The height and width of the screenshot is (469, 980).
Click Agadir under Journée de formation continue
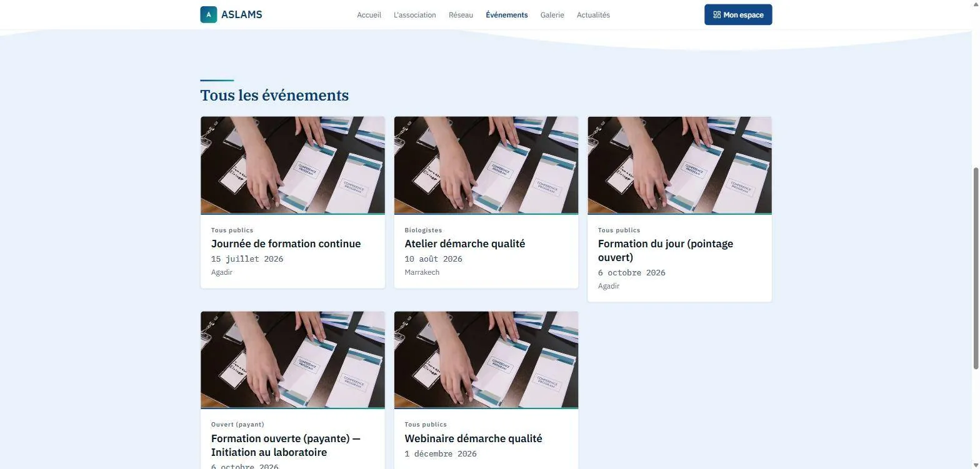(222, 272)
